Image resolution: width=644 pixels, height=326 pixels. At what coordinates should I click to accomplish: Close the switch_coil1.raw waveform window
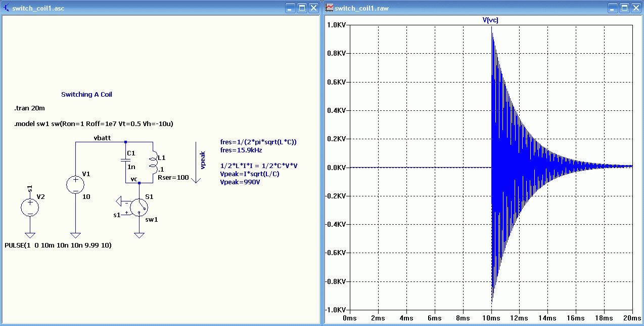coord(636,8)
